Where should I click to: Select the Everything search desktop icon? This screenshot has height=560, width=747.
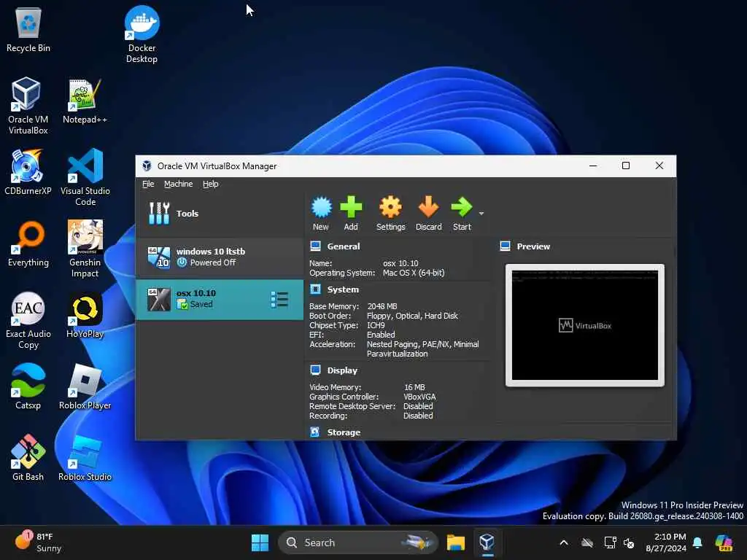coord(28,244)
